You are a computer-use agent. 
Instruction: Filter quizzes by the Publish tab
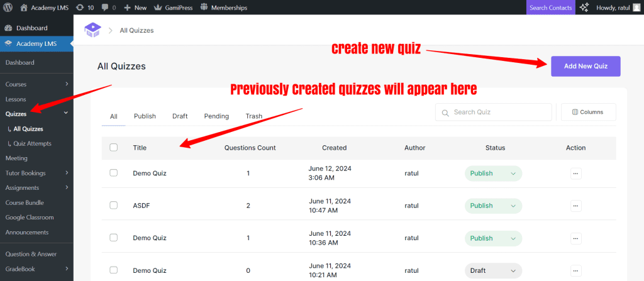pos(145,116)
